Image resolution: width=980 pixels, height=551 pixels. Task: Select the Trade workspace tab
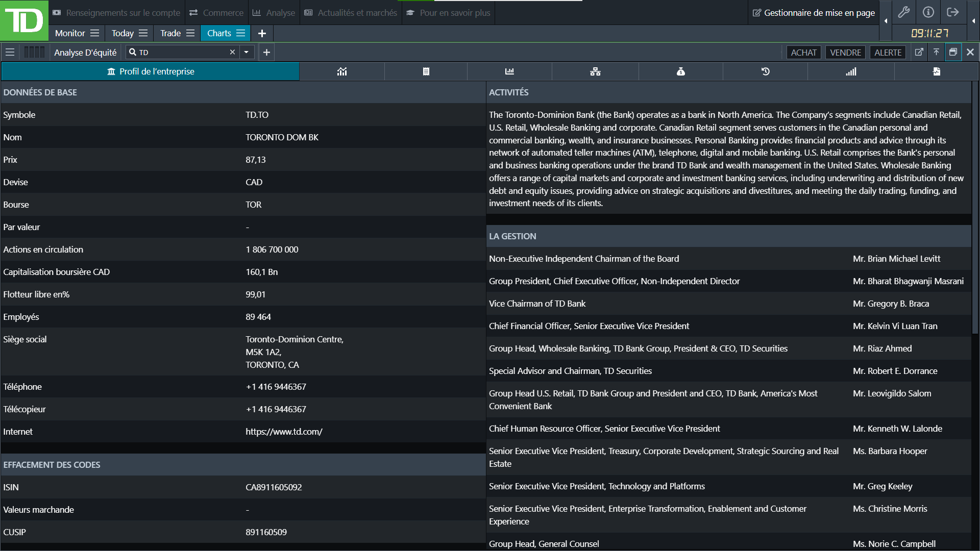[x=170, y=33]
